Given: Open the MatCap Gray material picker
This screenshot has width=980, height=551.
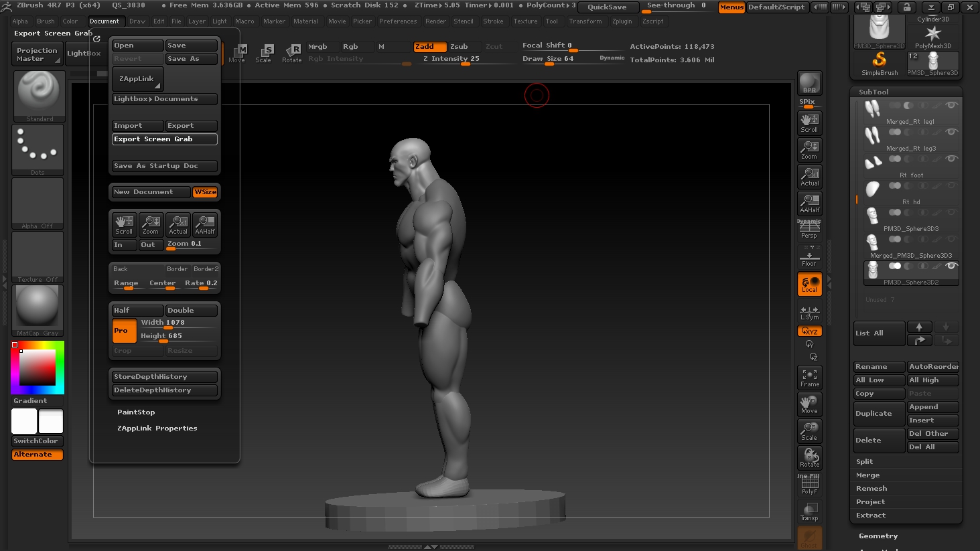Looking at the screenshot, I should 38,310.
